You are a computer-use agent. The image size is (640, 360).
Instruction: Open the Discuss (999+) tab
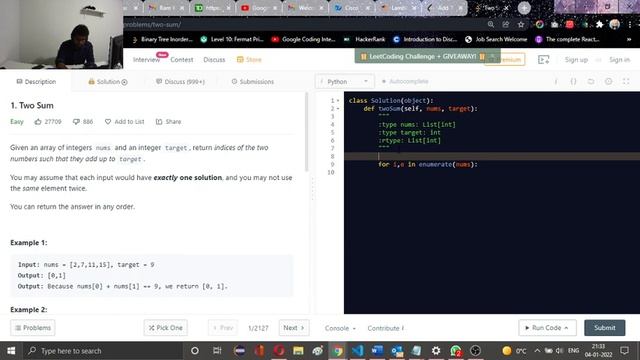click(180, 82)
